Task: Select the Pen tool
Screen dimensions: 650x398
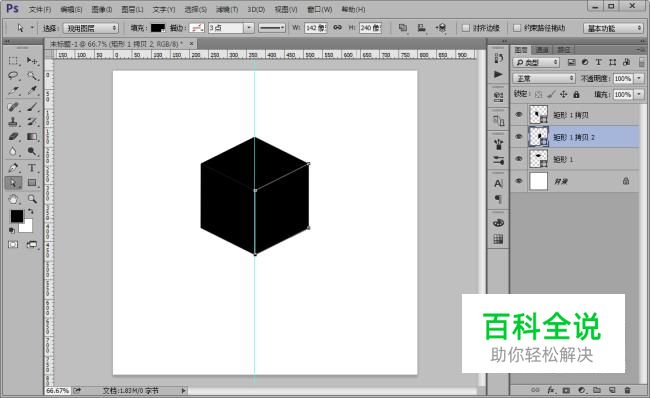Action: [13, 168]
